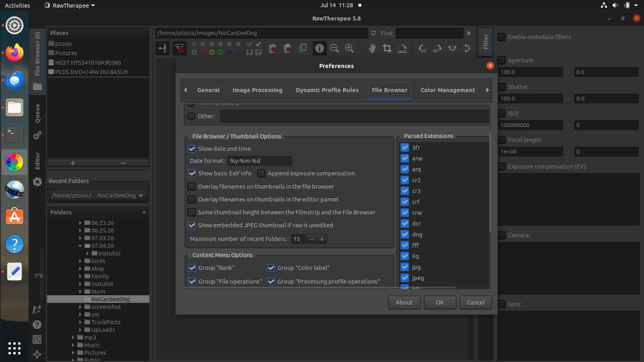Uncheck Group "Rank" context menu option
This screenshot has width=644, height=362.
[192, 268]
